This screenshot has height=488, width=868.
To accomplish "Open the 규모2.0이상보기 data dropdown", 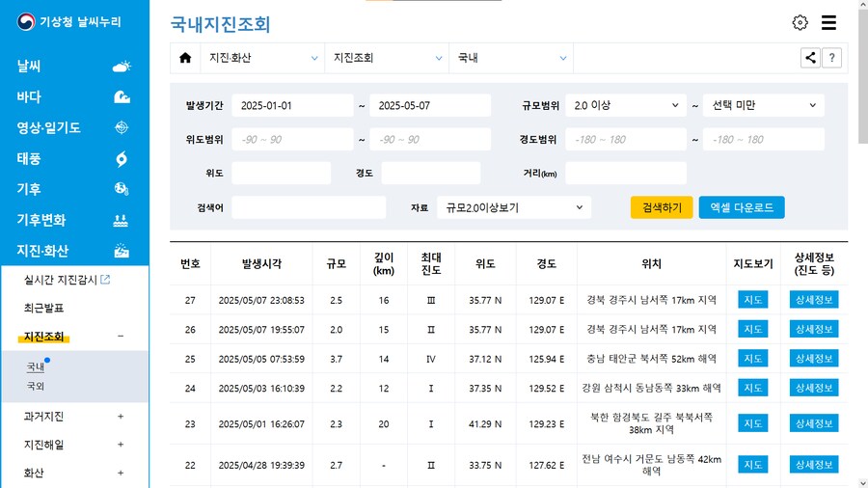I will coord(514,207).
